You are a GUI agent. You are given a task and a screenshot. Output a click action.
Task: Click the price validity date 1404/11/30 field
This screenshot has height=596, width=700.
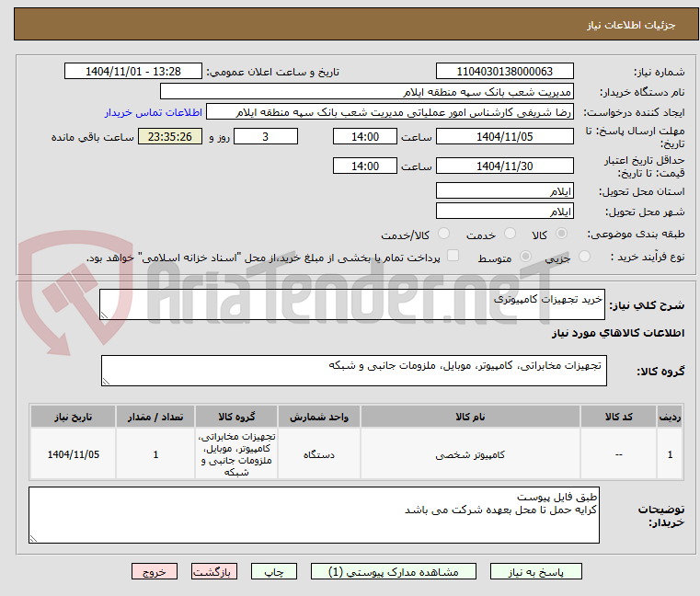click(504, 166)
